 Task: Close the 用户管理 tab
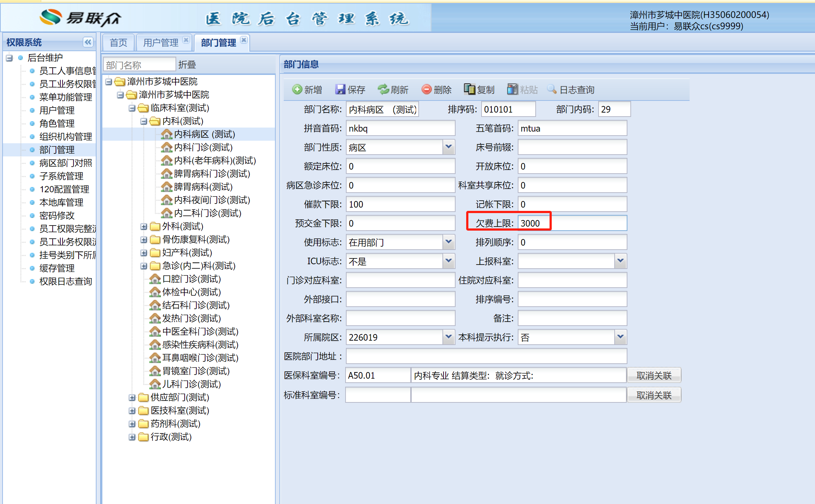pyautogui.click(x=186, y=40)
